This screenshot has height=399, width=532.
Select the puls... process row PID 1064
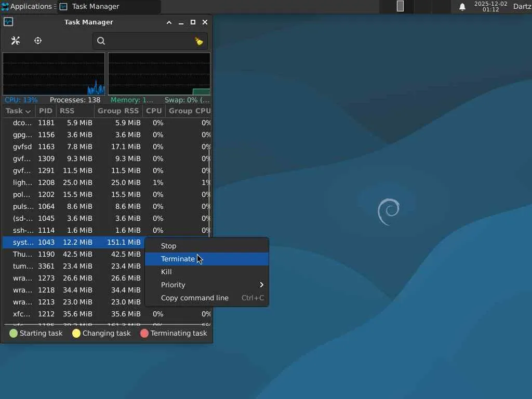point(107,206)
